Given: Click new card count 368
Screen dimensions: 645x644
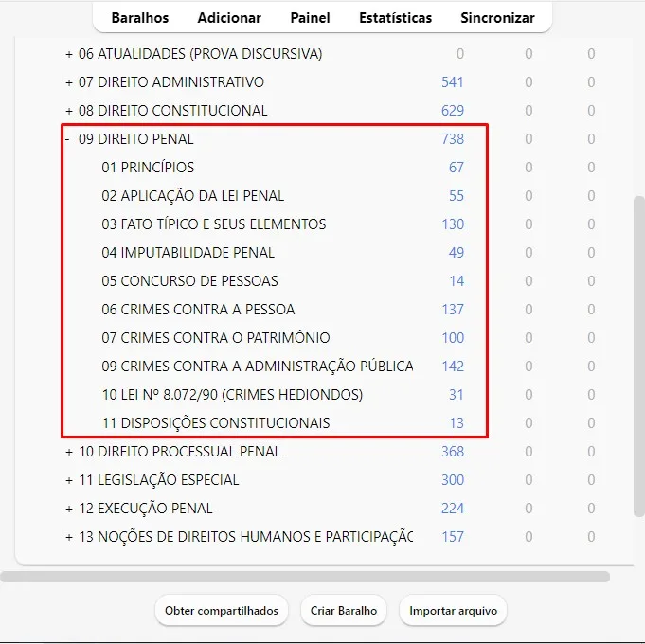Looking at the screenshot, I should coord(453,452).
